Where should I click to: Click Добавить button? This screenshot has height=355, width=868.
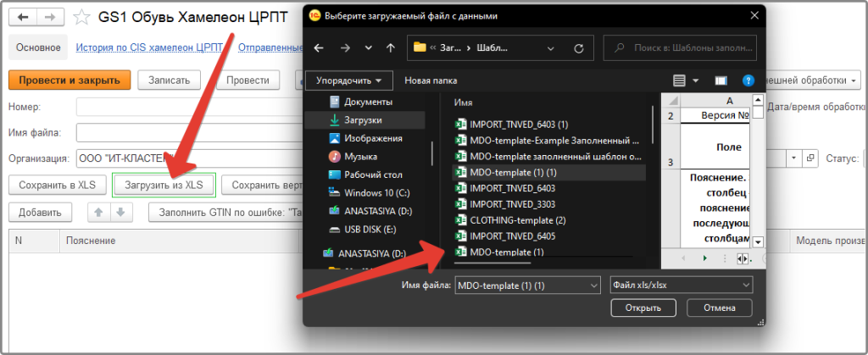[x=39, y=213]
